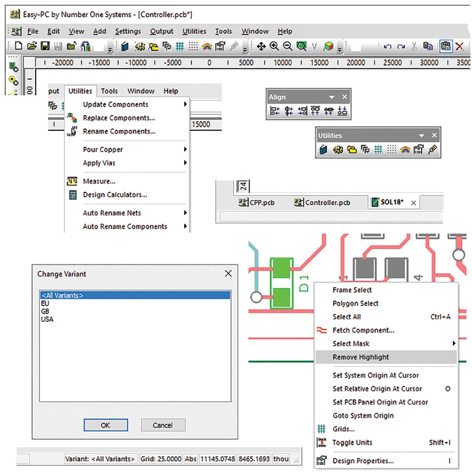The height and width of the screenshot is (476, 472).
Task: Click the yellow folders icon in floating Utilities toolbar
Action: [x=352, y=150]
